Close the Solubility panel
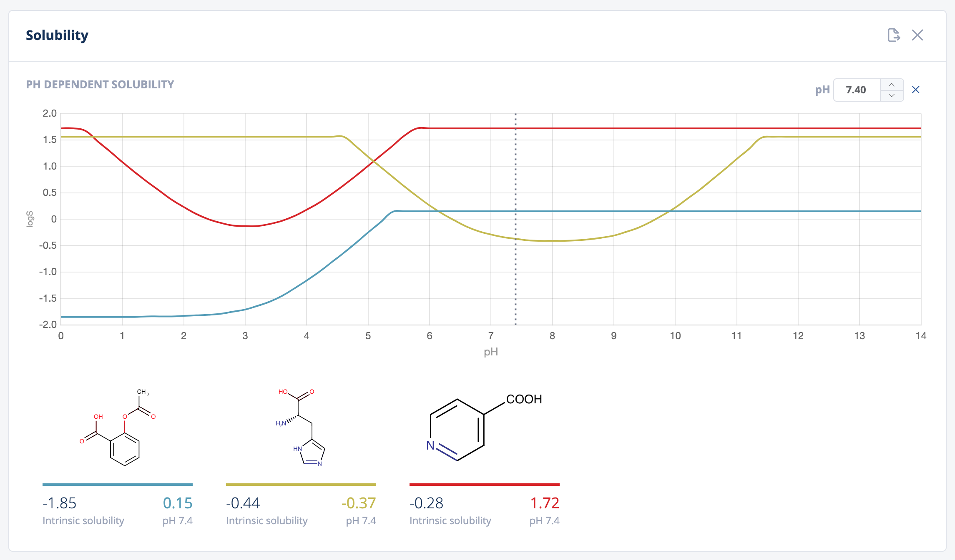The image size is (955, 560). [x=917, y=35]
